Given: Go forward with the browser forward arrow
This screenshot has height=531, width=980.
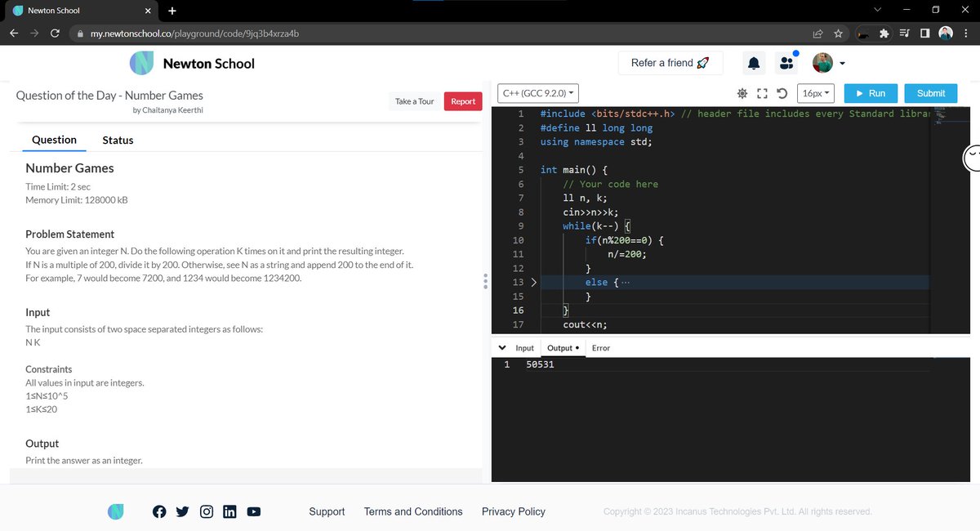Looking at the screenshot, I should (34, 33).
